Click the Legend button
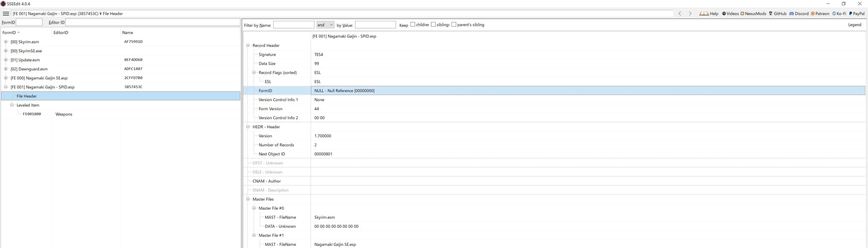The width and height of the screenshot is (868, 248). tap(854, 25)
